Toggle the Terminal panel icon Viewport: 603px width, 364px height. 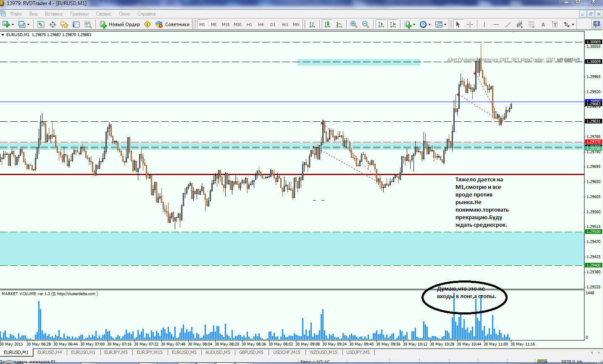tap(76, 24)
